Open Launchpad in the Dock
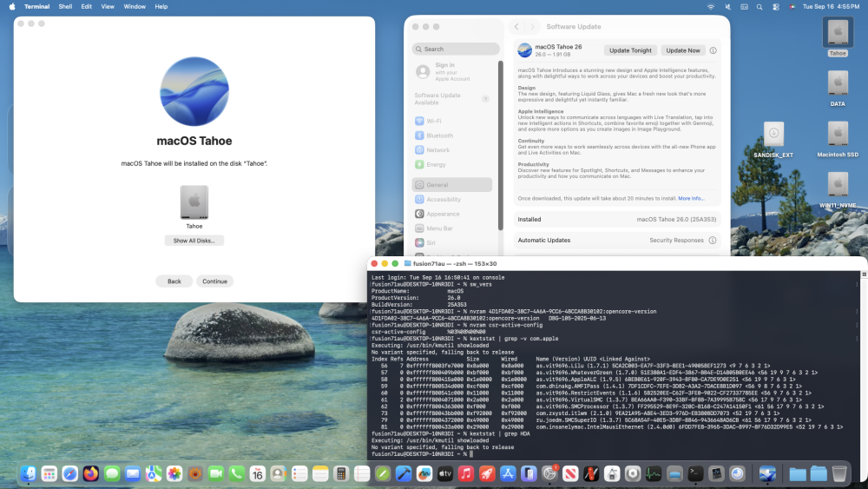Viewport: 868px width, 489px height. [x=49, y=473]
